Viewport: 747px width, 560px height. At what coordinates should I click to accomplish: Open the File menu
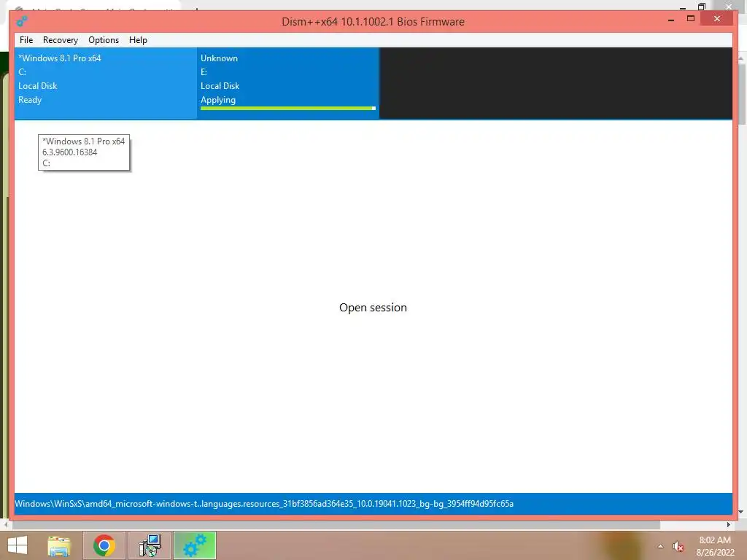(x=26, y=40)
